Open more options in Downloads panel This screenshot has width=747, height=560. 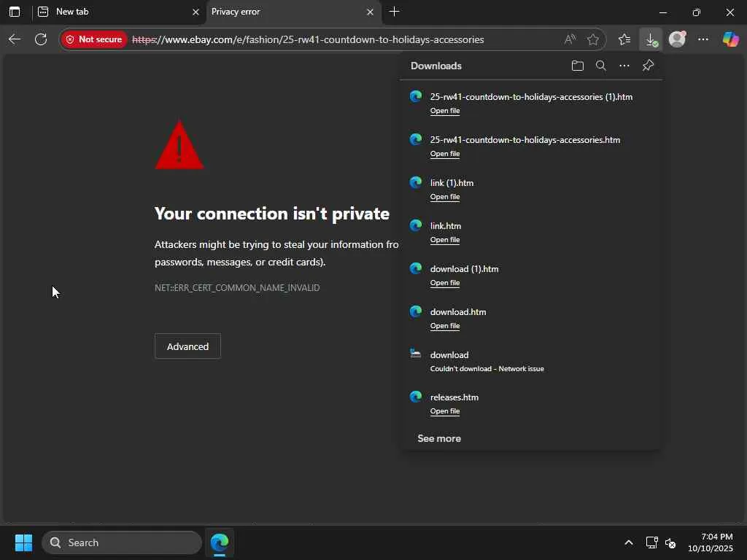pos(624,66)
